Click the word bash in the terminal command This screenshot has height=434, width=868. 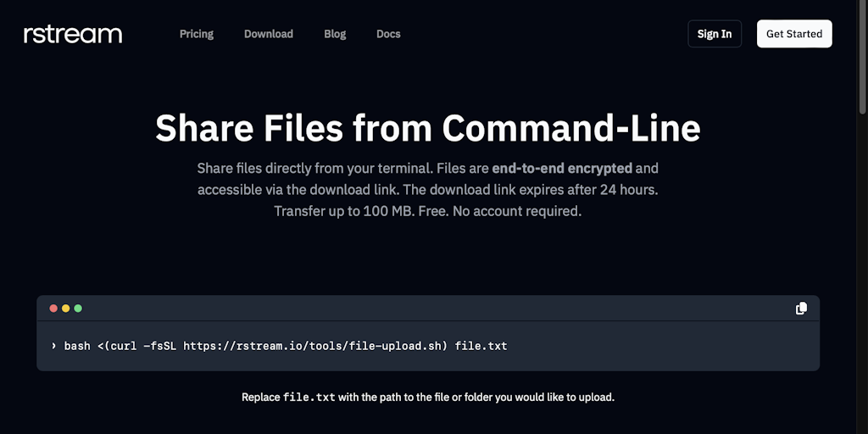[x=78, y=346]
